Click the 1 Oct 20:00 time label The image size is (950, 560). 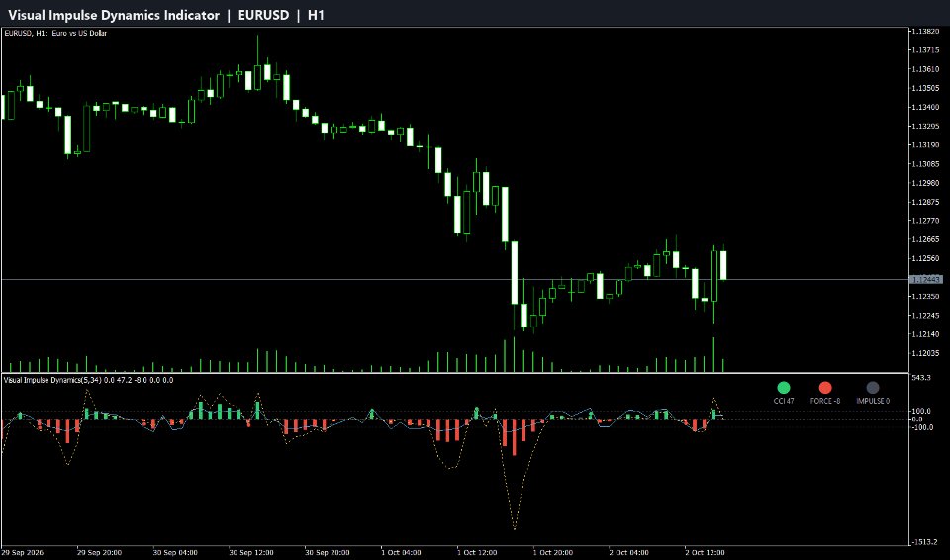coord(553,553)
